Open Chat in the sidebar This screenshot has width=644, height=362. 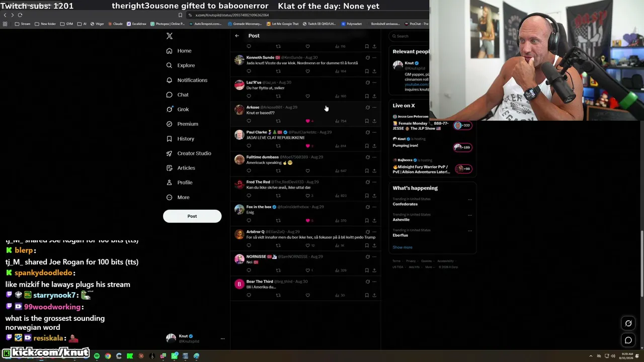click(177, 95)
